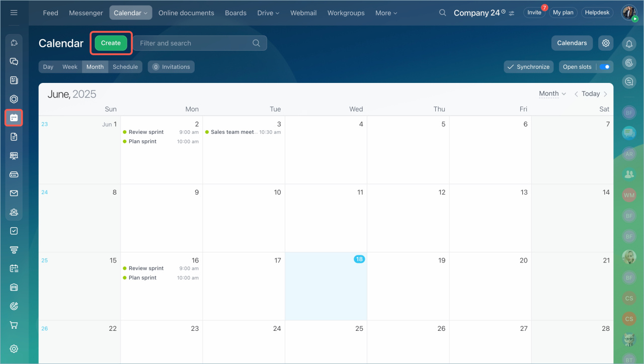Select the highlighted June 18 date badge
This screenshot has width=644, height=364.
tap(359, 259)
